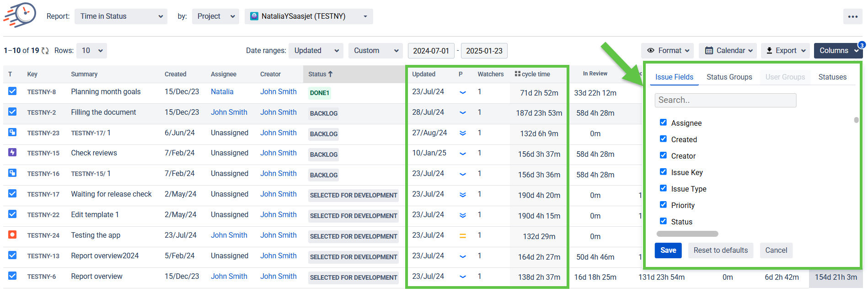868x293 pixels.
Task: Click the epic issue type icon for TESTNY-15
Action: click(12, 153)
